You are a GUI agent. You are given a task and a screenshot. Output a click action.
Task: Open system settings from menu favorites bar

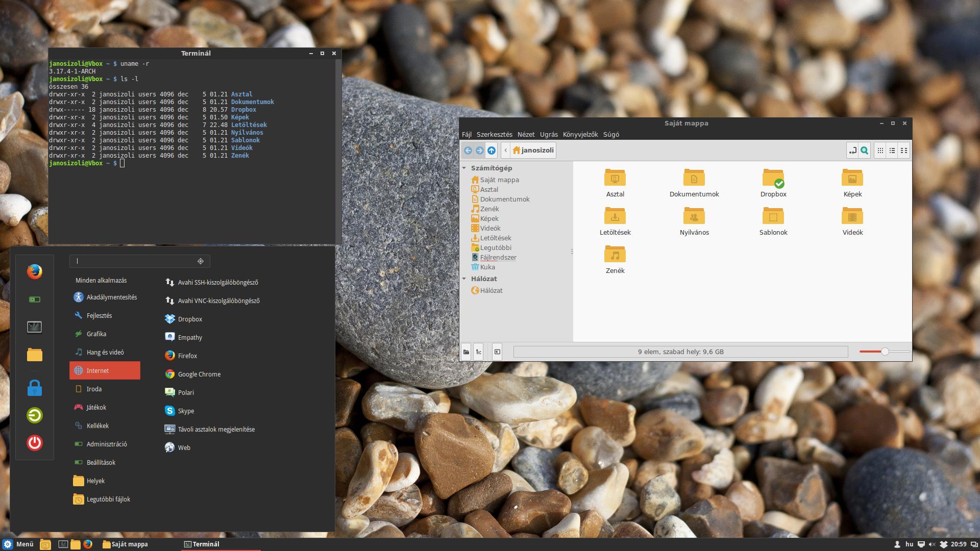click(x=35, y=299)
